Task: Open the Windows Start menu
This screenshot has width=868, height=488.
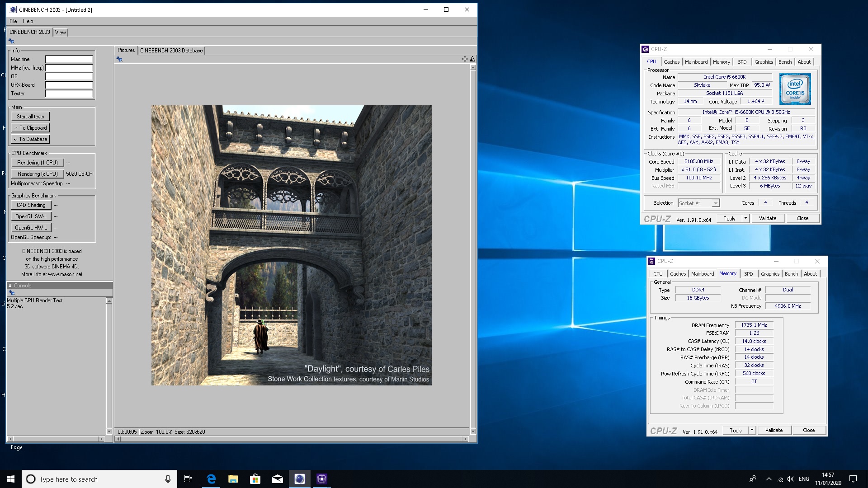Action: coord(11,479)
